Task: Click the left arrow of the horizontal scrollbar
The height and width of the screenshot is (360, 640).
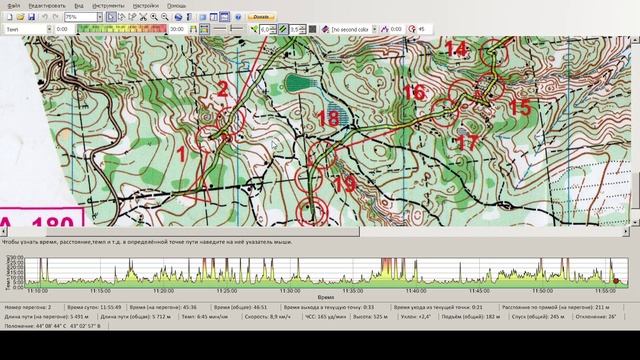Action: (x=4, y=231)
